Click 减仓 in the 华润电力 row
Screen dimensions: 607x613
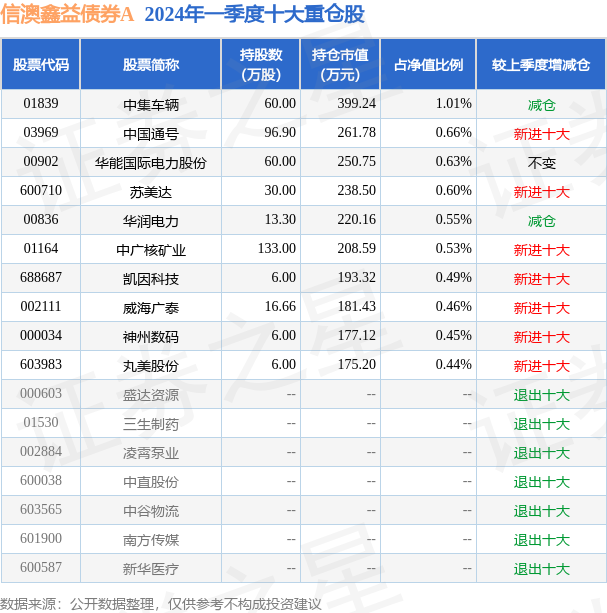(x=541, y=220)
